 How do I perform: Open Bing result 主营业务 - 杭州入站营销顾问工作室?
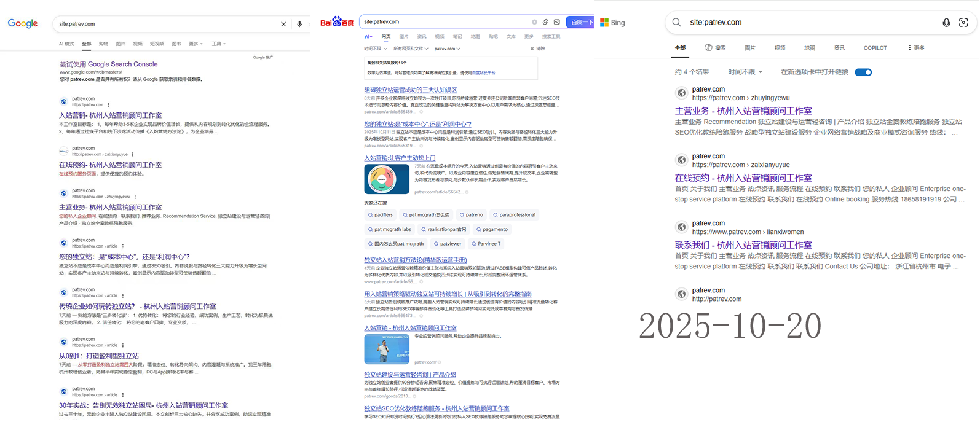[743, 111]
